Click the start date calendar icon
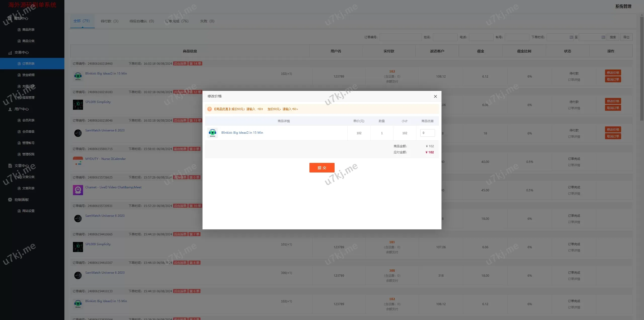The image size is (644, 320). [x=571, y=37]
